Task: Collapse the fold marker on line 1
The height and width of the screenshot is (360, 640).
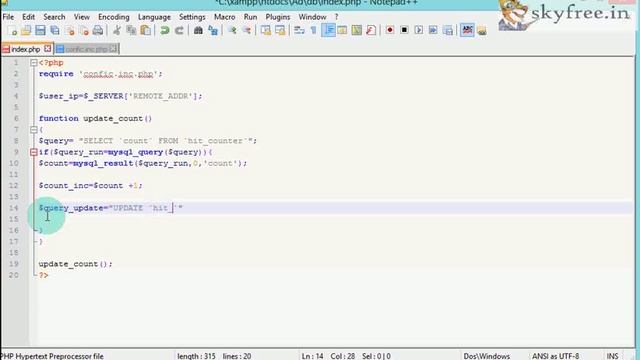Action: coord(34,63)
